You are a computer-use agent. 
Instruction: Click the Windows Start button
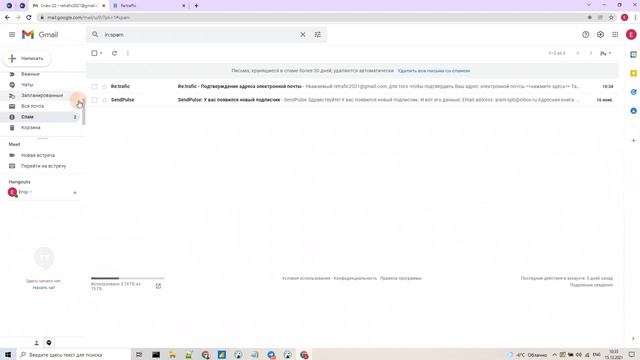click(x=8, y=355)
